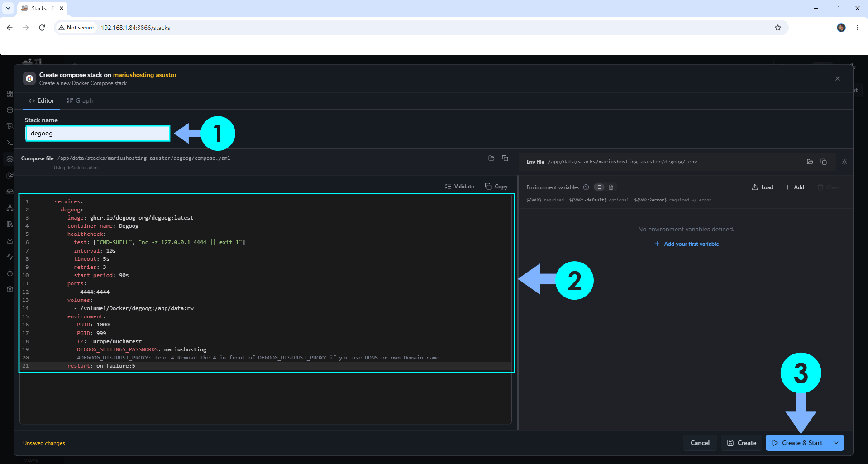The width and height of the screenshot is (868, 464).
Task: Bookmark this page star icon
Action: point(778,28)
